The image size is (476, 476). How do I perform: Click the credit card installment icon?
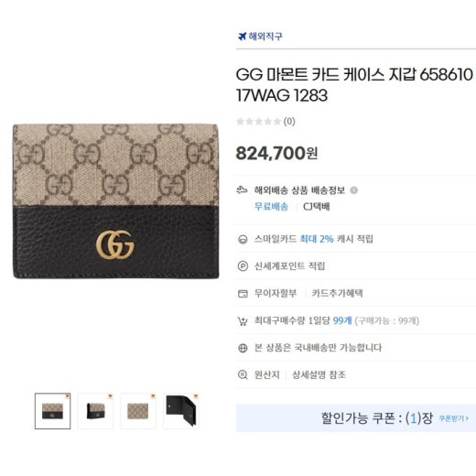point(243,294)
